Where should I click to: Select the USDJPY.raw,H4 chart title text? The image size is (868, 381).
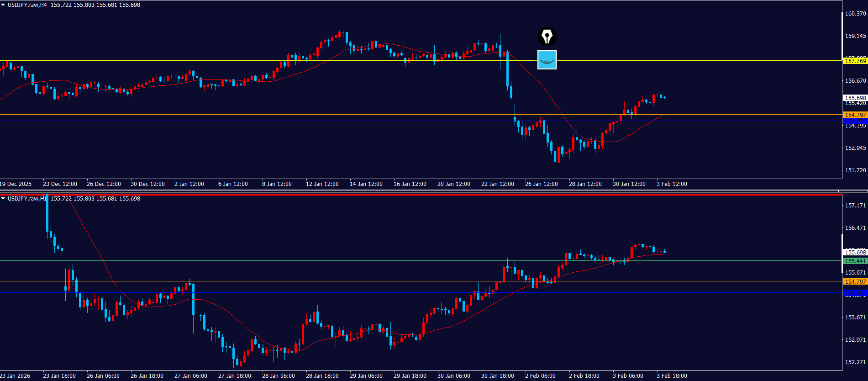(27, 5)
